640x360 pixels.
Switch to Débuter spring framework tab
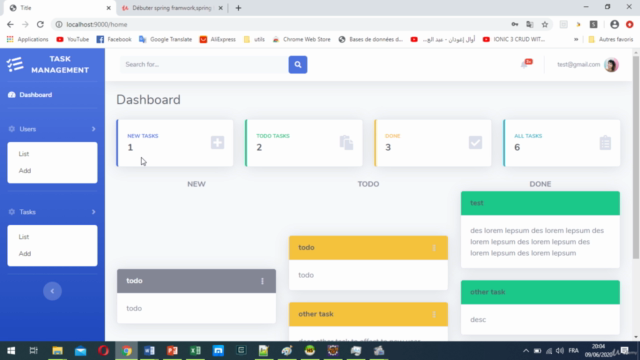[172, 8]
